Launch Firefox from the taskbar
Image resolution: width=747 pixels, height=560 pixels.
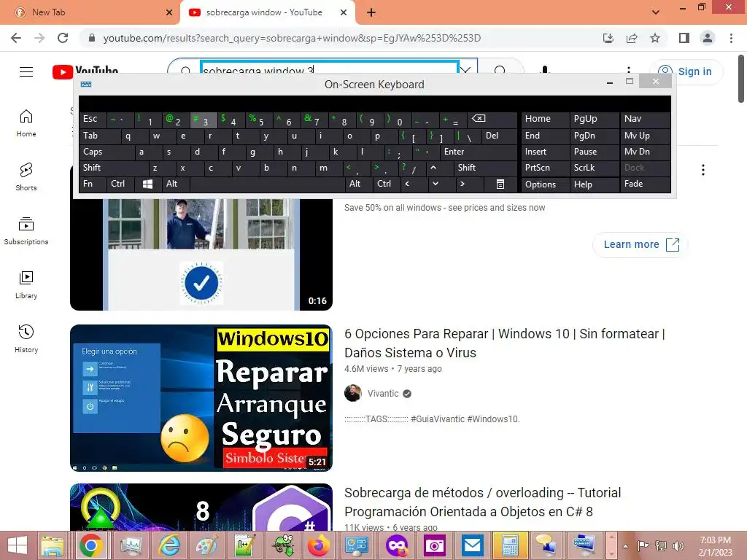click(319, 545)
